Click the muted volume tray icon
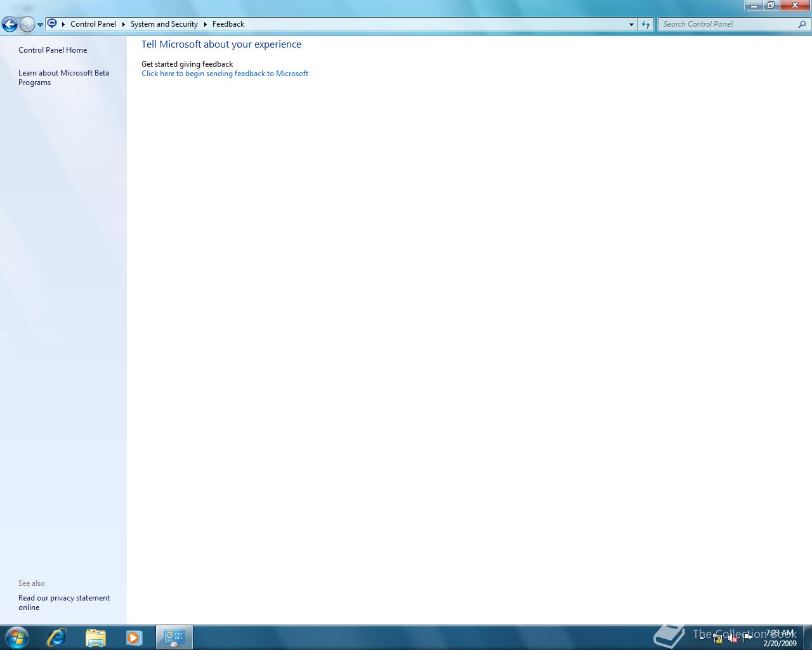The image size is (812, 650). [x=733, y=638]
